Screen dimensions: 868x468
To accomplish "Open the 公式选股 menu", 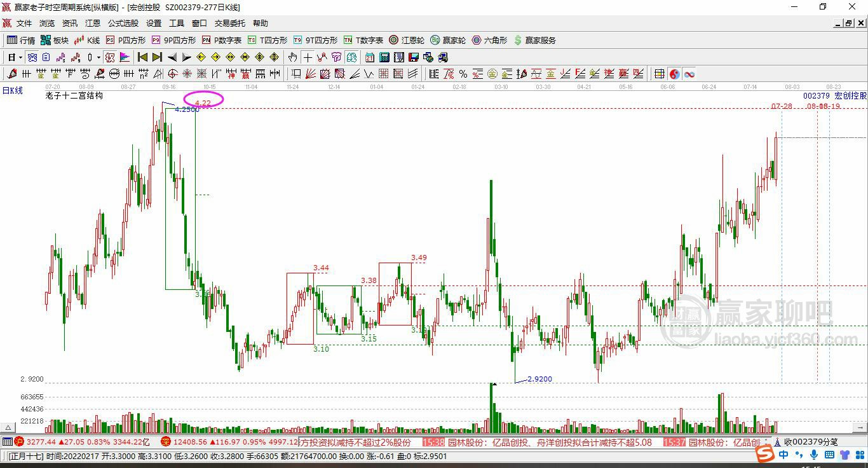I will tap(123, 24).
